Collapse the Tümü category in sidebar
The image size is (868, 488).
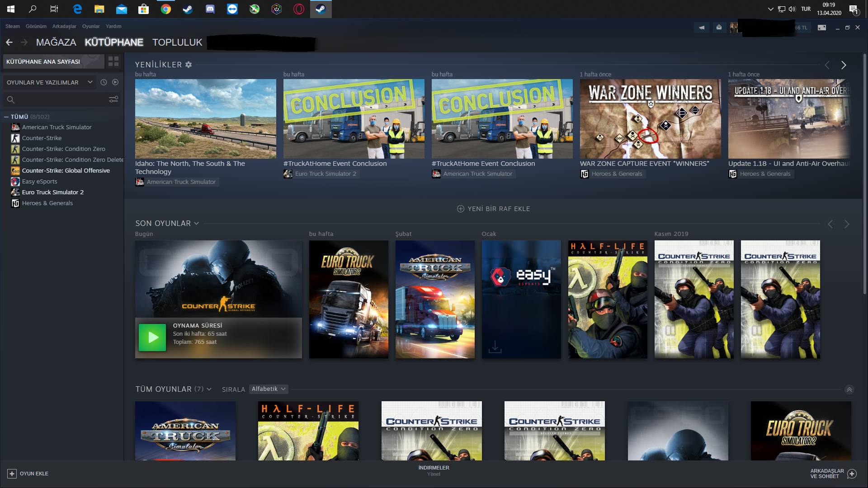(6, 117)
